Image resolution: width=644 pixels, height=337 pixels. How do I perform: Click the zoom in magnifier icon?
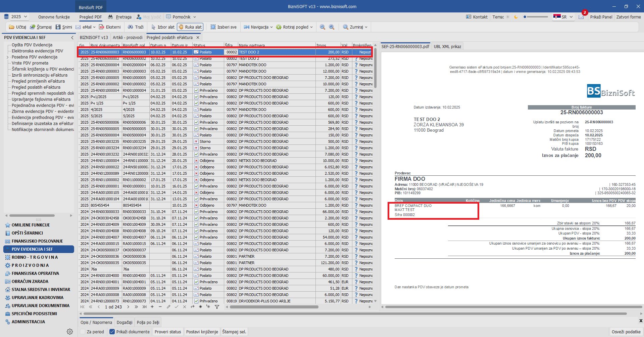click(x=332, y=27)
